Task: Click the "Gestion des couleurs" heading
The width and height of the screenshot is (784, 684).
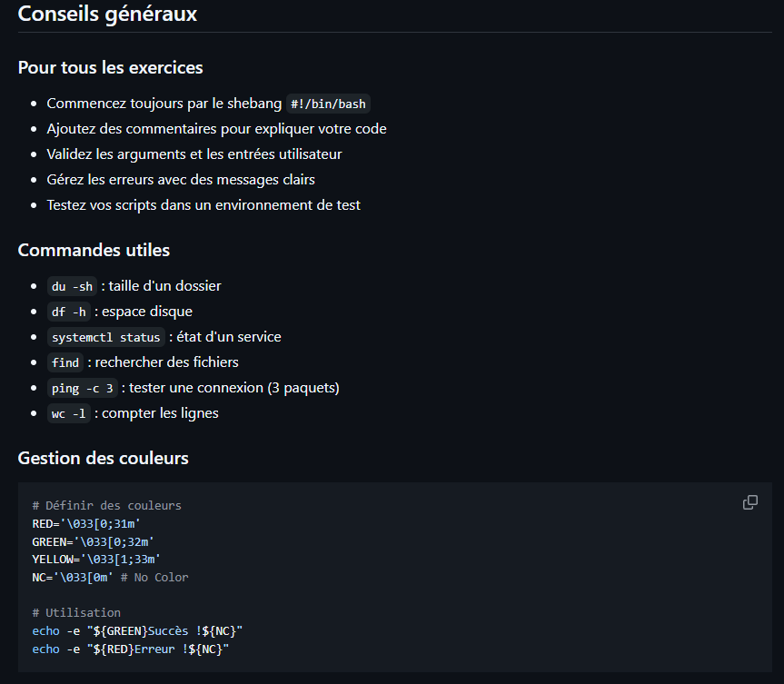Action: 103,458
